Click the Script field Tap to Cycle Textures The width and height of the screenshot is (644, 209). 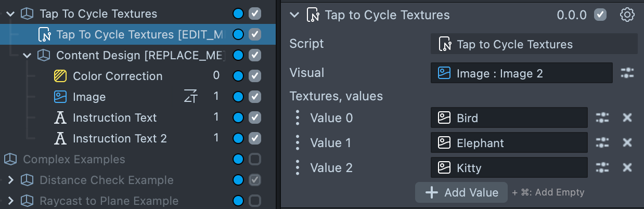coord(534,45)
